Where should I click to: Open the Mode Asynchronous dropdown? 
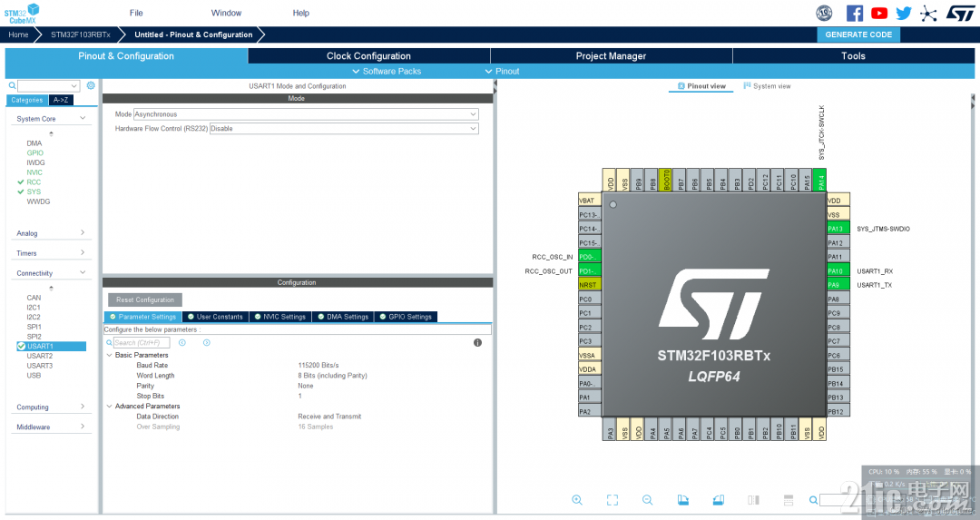click(x=307, y=114)
